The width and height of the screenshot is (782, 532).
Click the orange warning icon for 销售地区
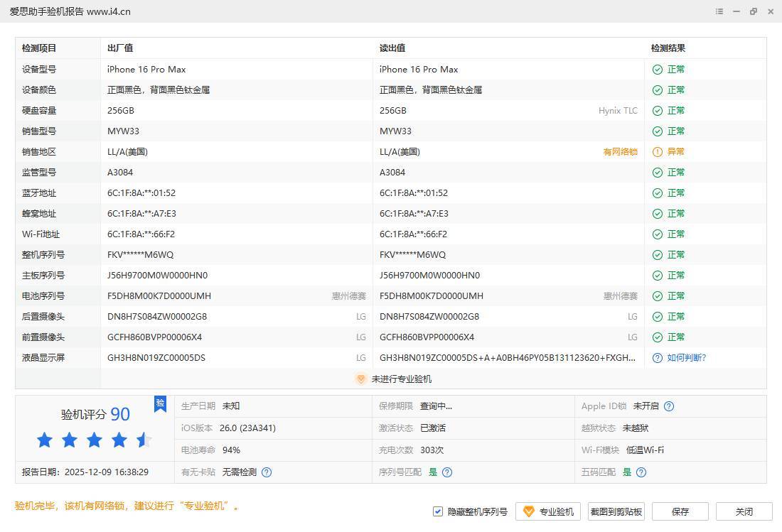tap(658, 152)
